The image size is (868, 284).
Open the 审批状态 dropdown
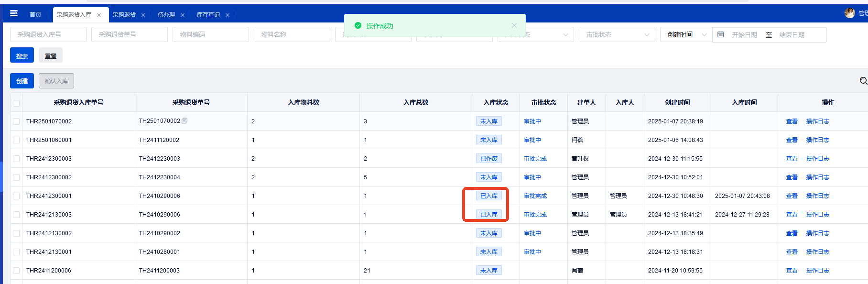click(617, 34)
